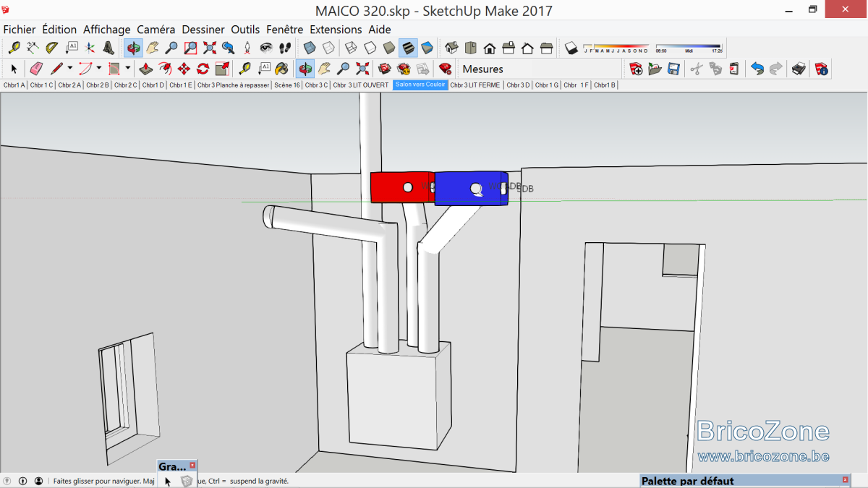Enable Shaded face style
This screenshot has height=488, width=868.
click(x=389, y=48)
